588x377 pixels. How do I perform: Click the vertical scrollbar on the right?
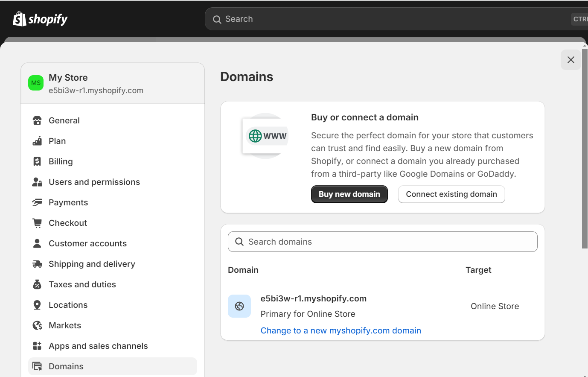585,149
